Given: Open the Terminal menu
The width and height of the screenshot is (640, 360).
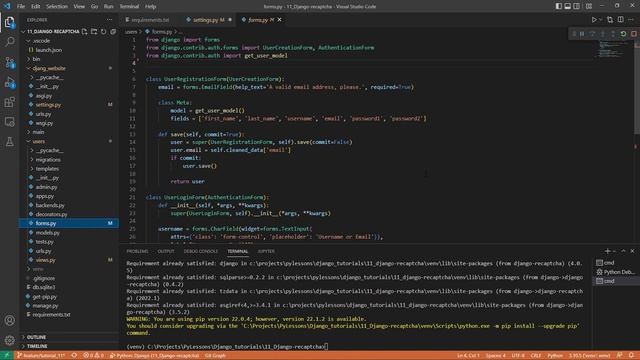Looking at the screenshot, I should (x=129, y=6).
